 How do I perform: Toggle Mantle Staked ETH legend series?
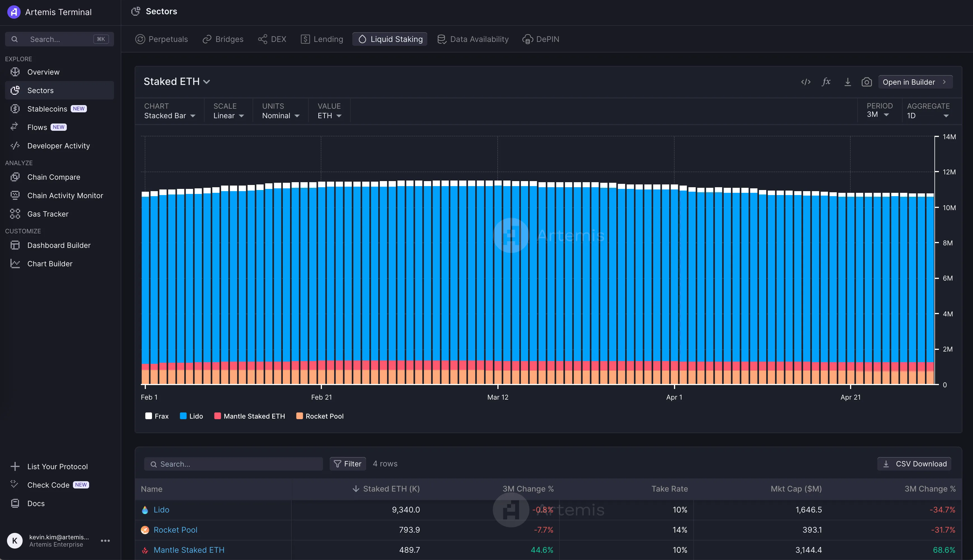250,416
